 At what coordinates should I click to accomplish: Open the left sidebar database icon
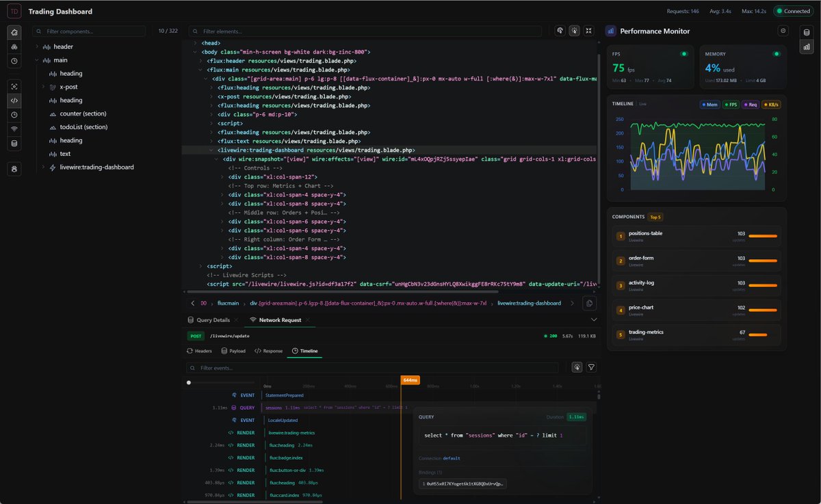point(14,144)
